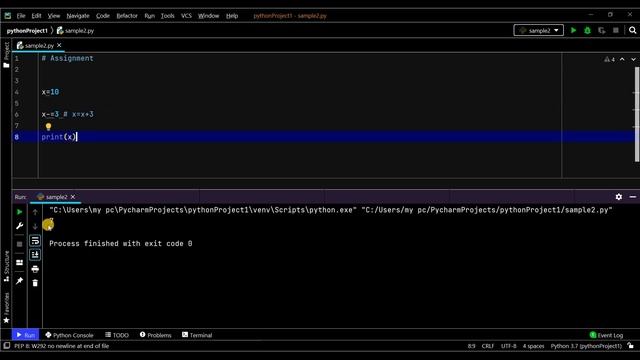Clear all run output with trash icon

[35, 283]
